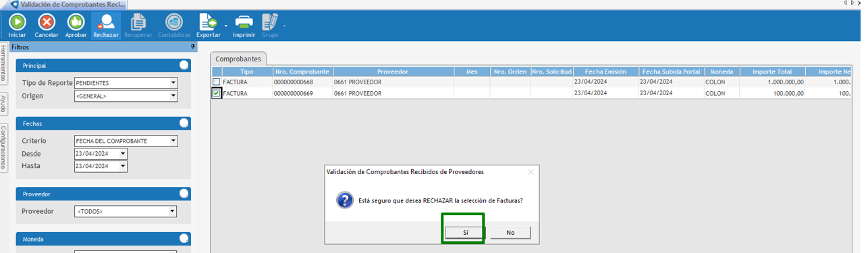Open the Desde date picker
The image size is (868, 253).
click(x=123, y=154)
